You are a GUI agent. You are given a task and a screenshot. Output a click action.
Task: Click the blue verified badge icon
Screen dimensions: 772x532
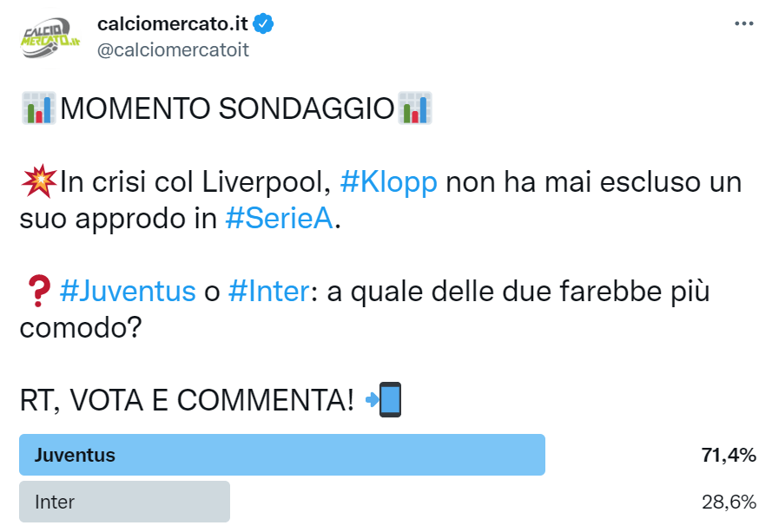[264, 23]
